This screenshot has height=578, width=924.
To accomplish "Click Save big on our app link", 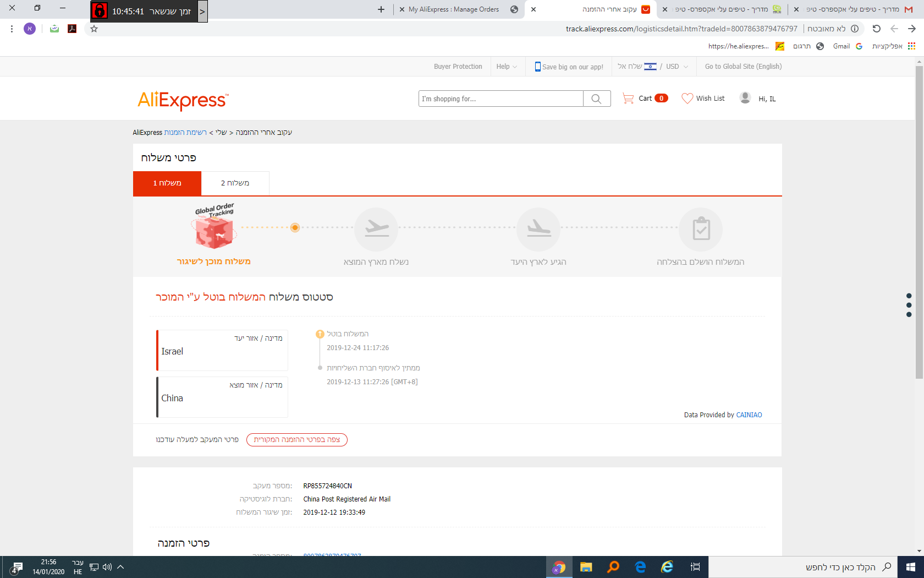I will coord(569,67).
